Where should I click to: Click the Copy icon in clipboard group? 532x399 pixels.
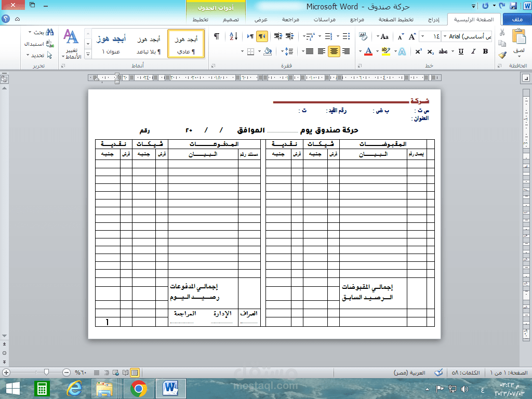(x=502, y=44)
